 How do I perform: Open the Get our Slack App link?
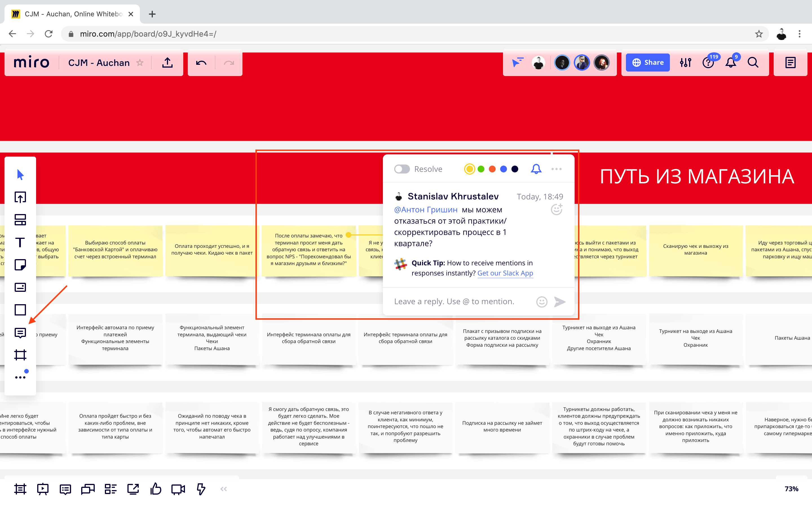[x=505, y=273]
